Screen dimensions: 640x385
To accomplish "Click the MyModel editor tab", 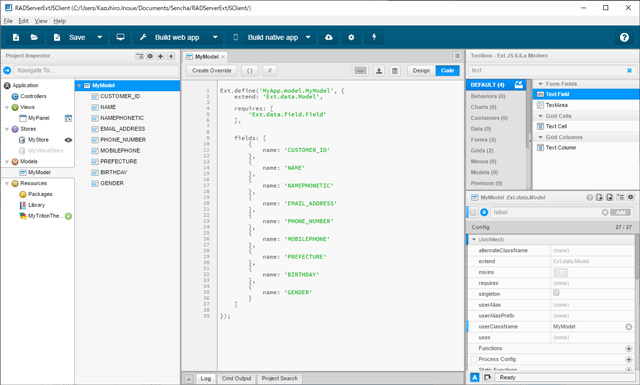I will [206, 57].
